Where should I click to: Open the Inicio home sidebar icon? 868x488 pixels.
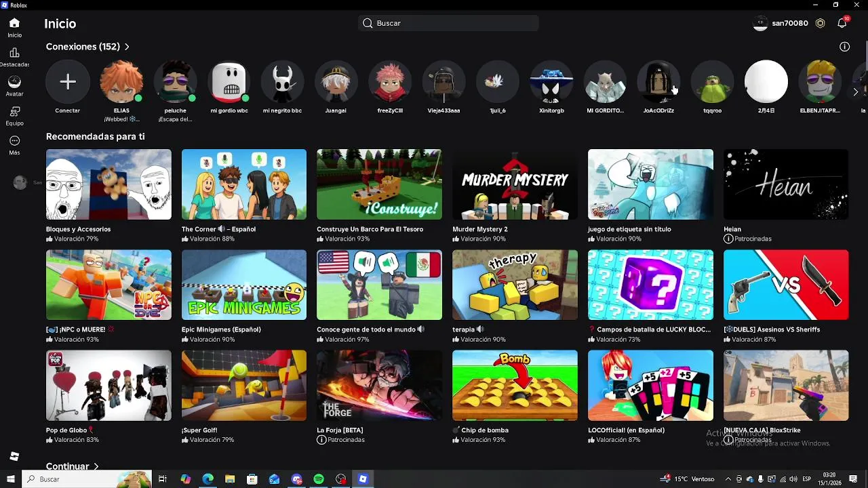click(14, 23)
